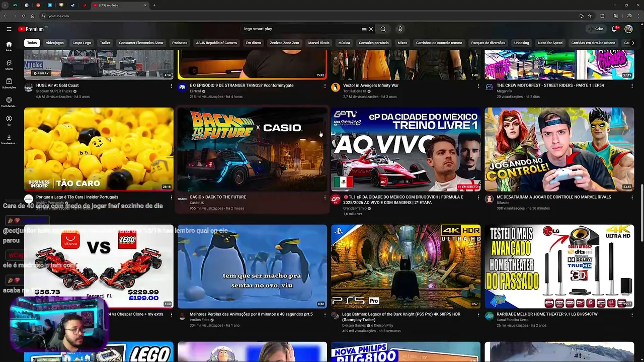Clear the search box with X

pyautogui.click(x=371, y=29)
